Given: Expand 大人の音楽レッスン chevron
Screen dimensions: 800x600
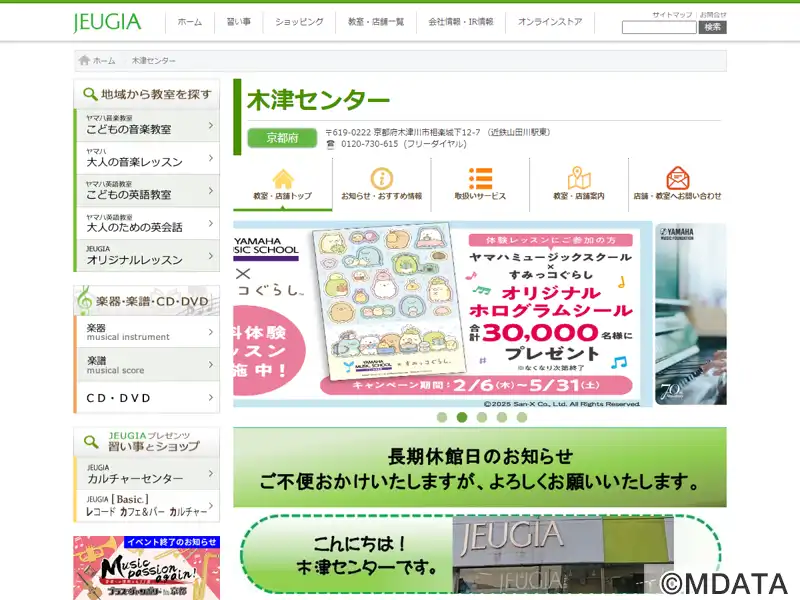Looking at the screenshot, I should tap(211, 158).
